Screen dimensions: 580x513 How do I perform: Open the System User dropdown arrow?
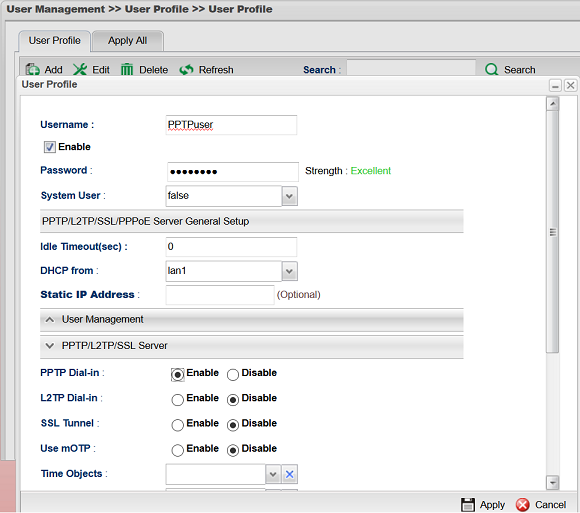click(x=289, y=196)
